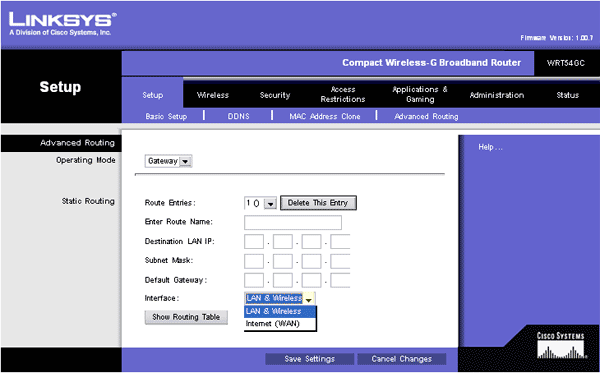Click the Enter Route Name: label
This screenshot has width=600, height=373.
[x=178, y=222]
